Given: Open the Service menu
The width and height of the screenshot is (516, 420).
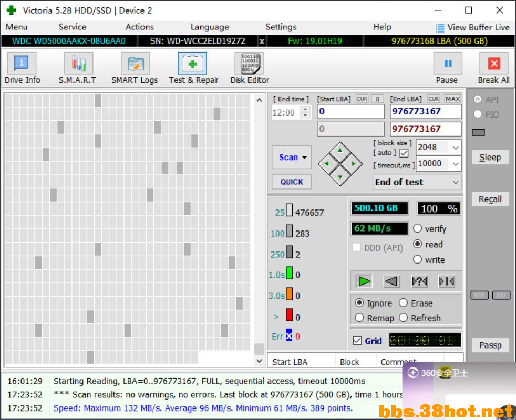Looking at the screenshot, I should [x=73, y=27].
